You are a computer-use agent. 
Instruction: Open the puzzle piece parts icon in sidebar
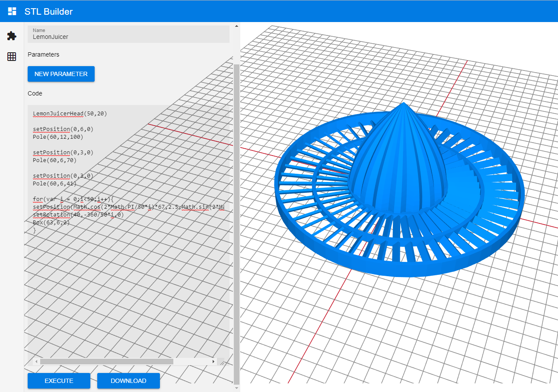[x=12, y=36]
